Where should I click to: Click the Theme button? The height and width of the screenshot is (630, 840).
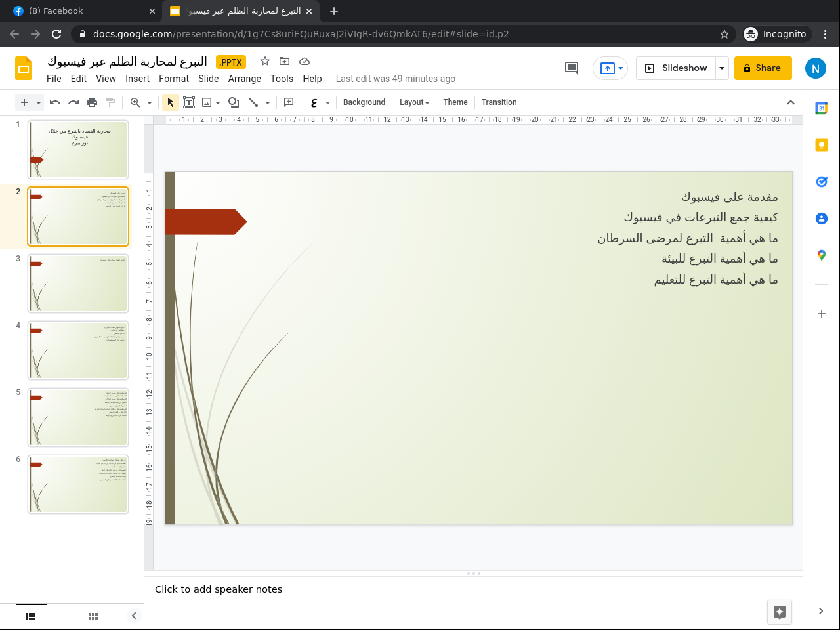[x=455, y=102]
